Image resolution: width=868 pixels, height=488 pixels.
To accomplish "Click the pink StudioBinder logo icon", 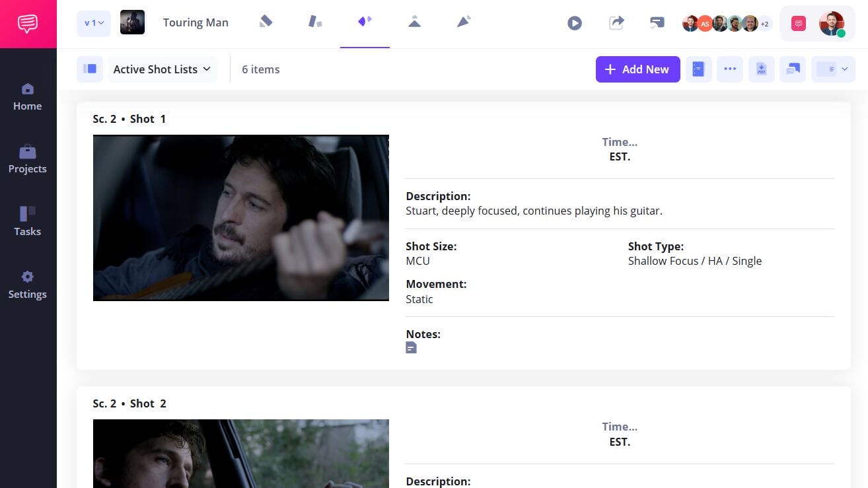I will 28,24.
